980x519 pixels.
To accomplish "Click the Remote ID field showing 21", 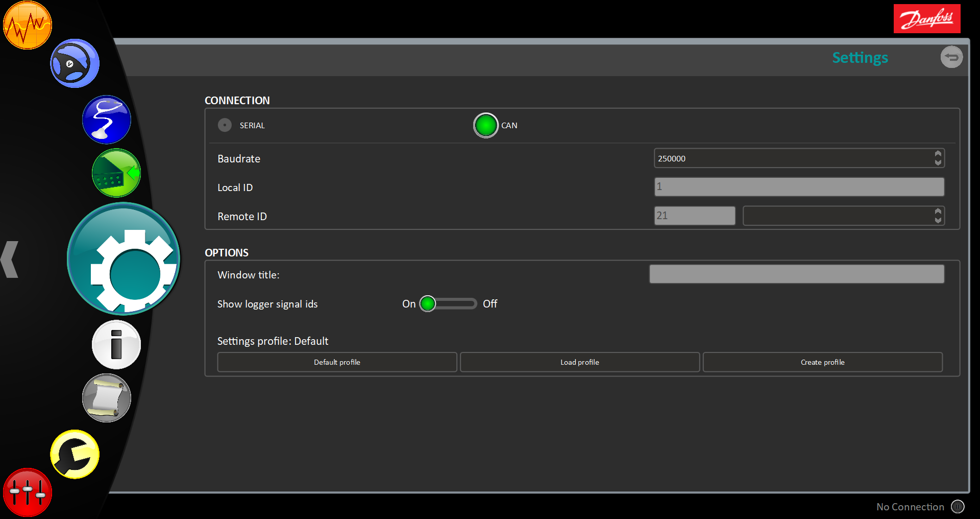I will pos(695,216).
